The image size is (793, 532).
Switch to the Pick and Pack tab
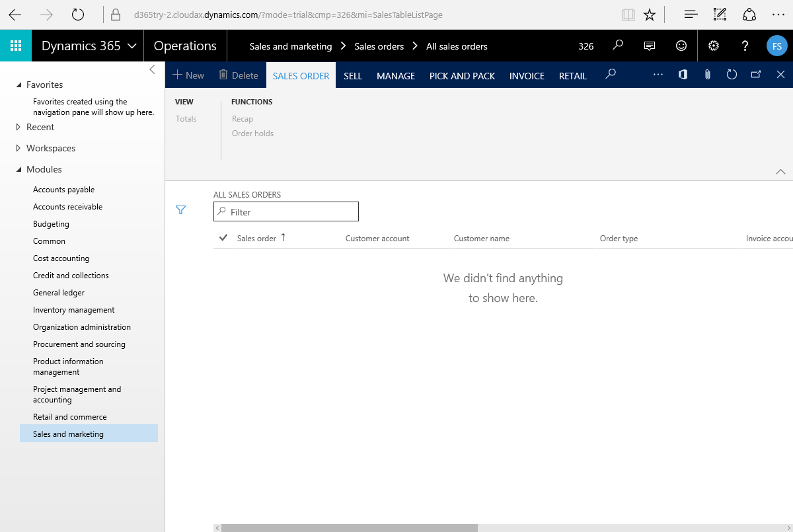point(462,76)
